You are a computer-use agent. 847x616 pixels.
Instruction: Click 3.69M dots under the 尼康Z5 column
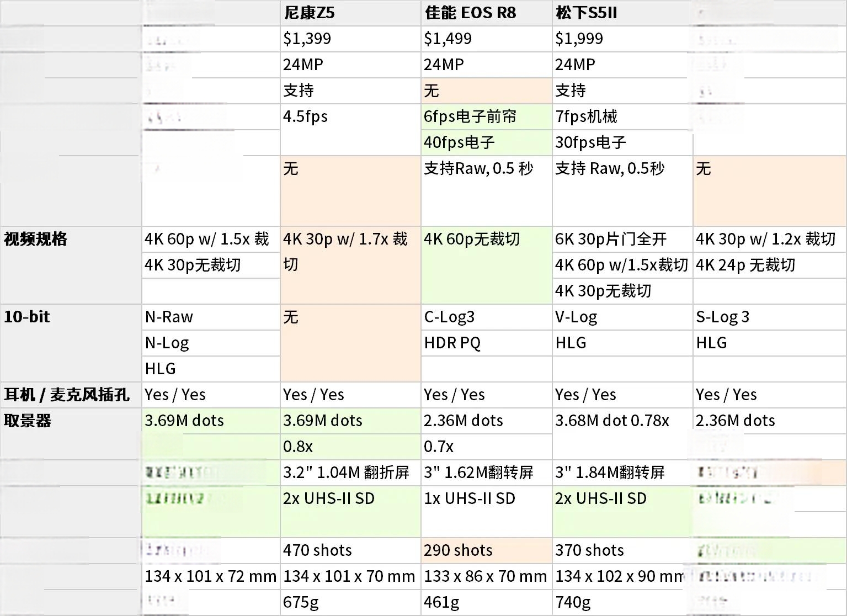point(350,421)
